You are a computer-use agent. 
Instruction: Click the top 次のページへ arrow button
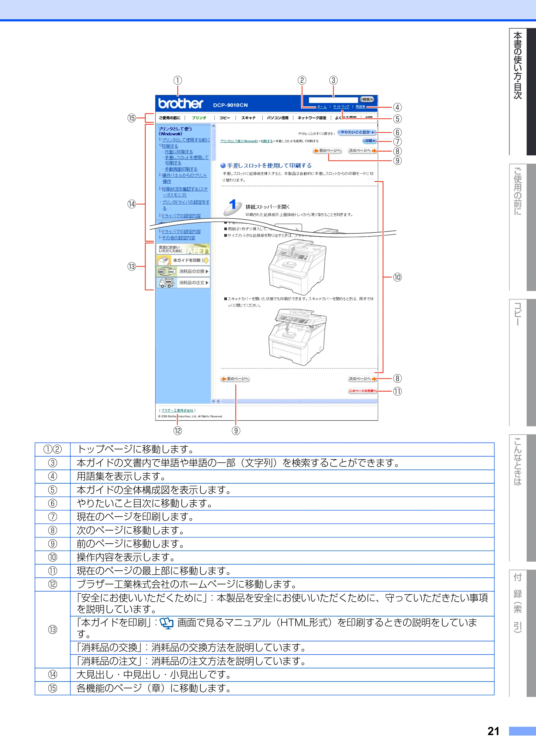point(362,151)
